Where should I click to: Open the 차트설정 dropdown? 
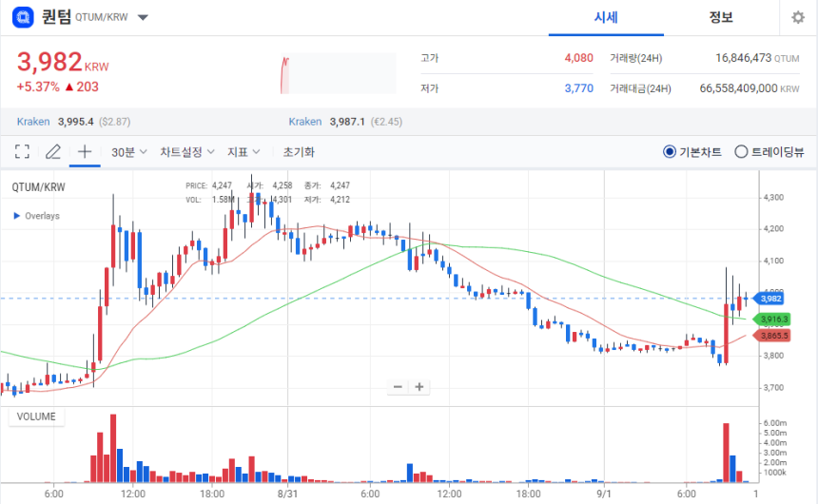186,152
